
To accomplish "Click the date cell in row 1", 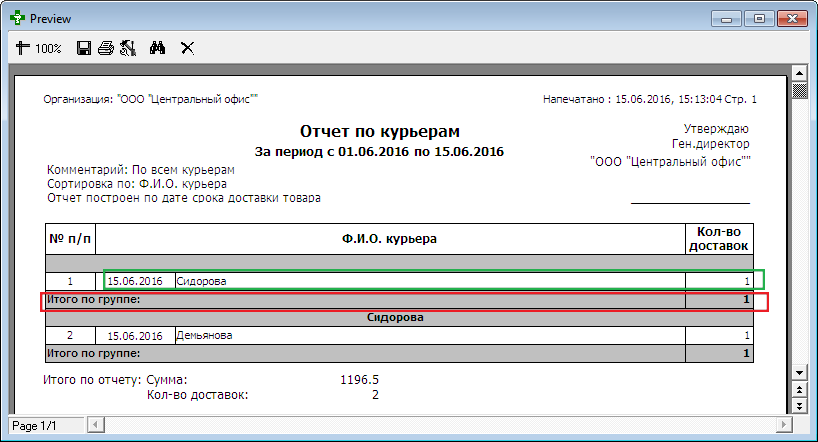I will click(135, 281).
